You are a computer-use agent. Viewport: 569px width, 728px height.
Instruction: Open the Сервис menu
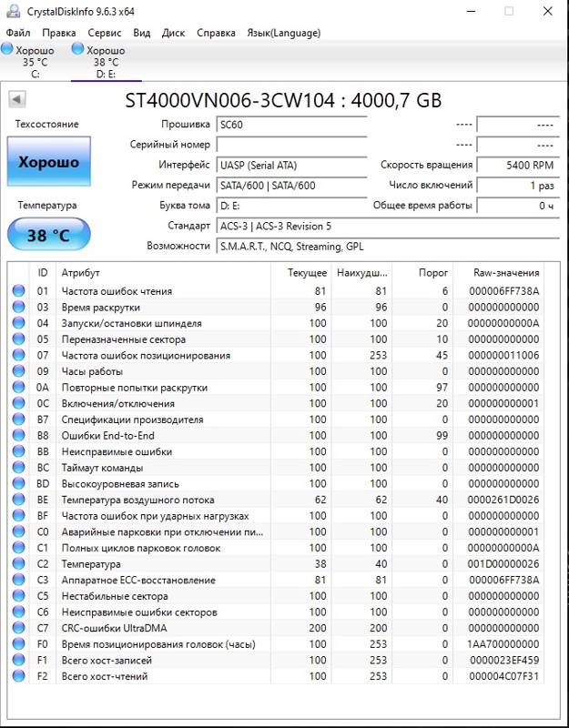pos(105,33)
